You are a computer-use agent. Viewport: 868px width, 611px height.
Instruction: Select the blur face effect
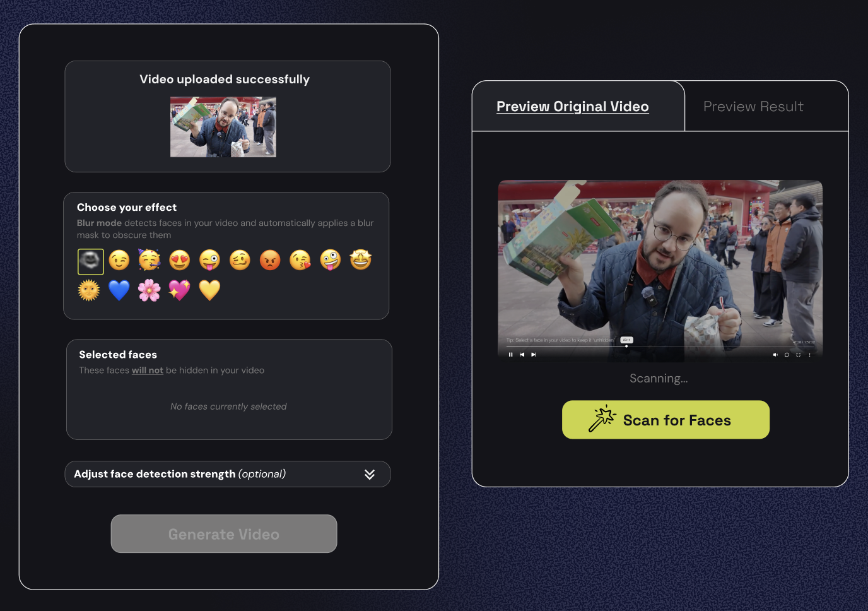[90, 261]
